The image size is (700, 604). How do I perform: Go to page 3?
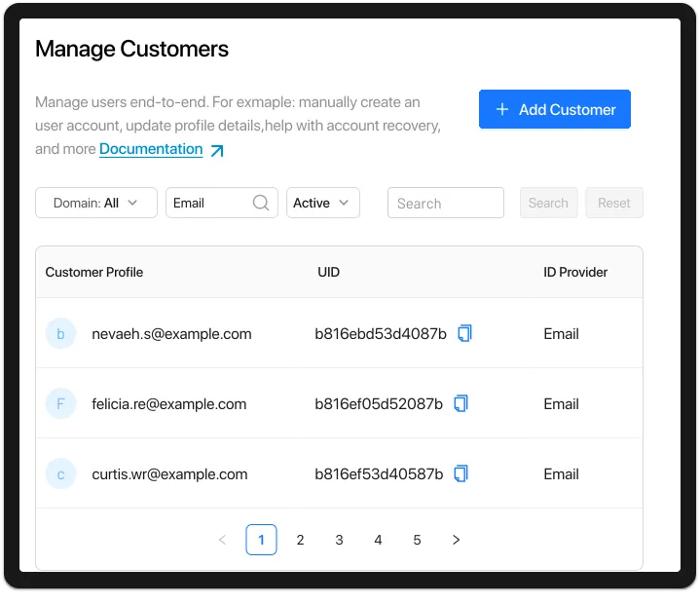(339, 540)
